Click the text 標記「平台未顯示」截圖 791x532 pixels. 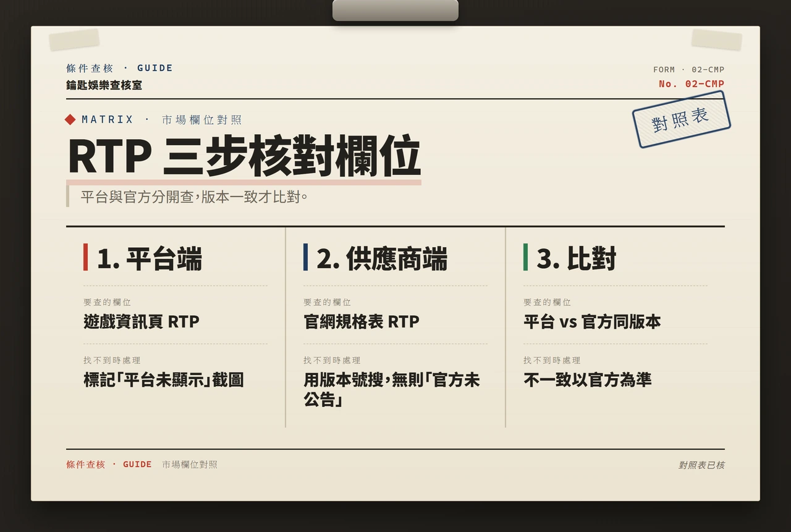(x=164, y=380)
